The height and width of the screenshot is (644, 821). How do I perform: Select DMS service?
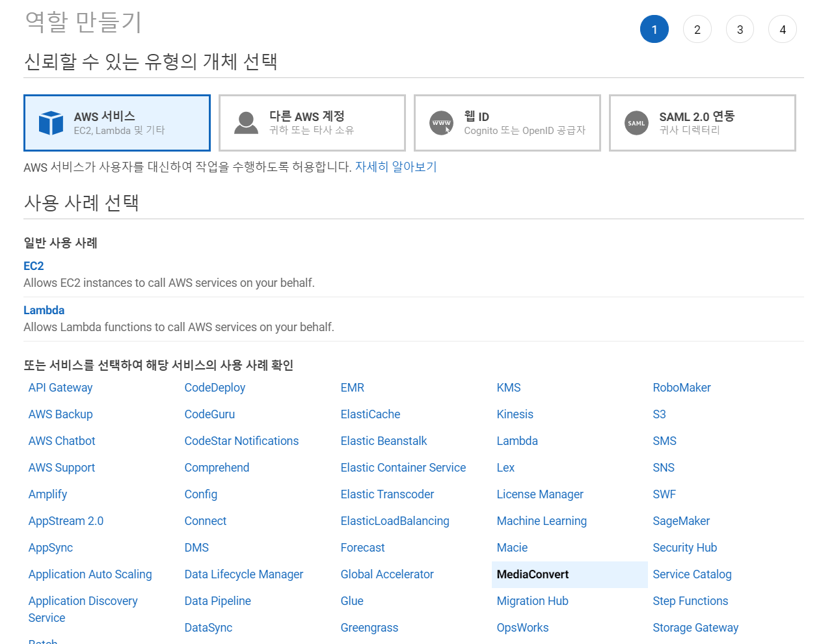196,548
